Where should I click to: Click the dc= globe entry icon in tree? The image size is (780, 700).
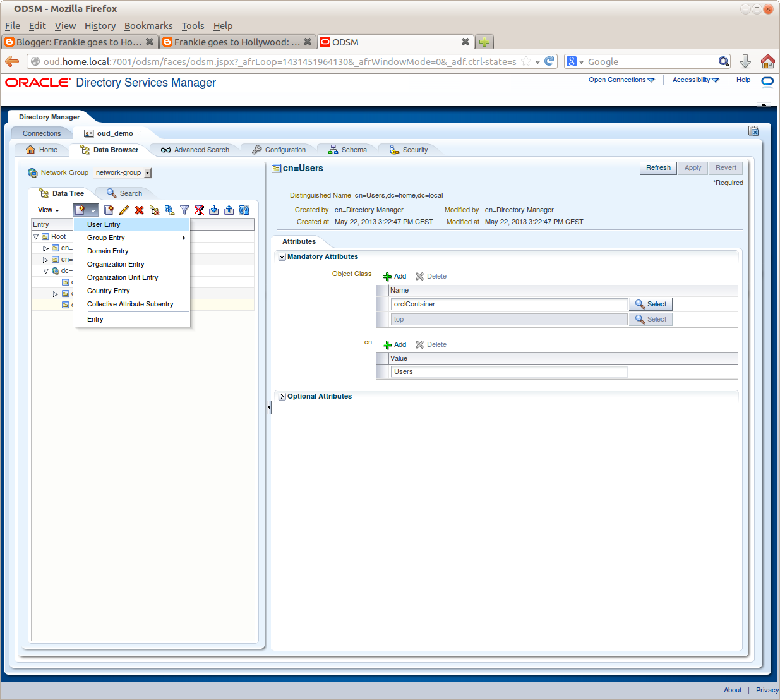tap(56, 271)
